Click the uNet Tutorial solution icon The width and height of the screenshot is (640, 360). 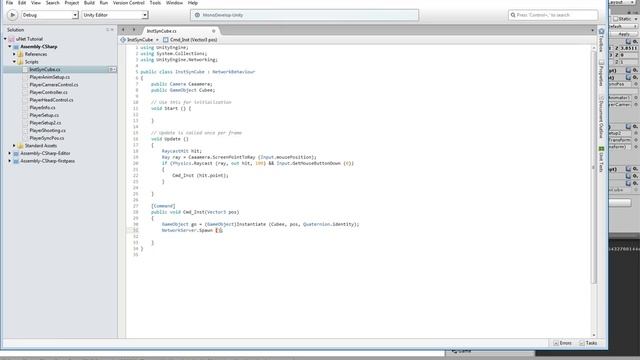tap(11, 39)
